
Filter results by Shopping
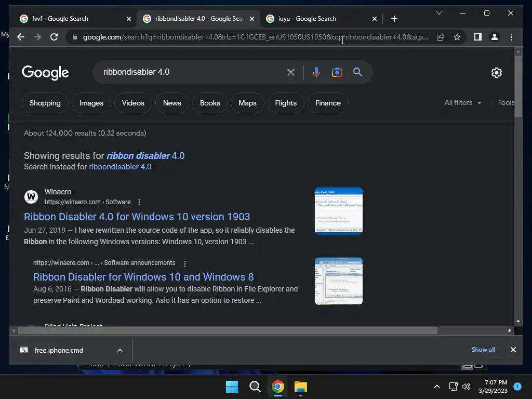(45, 103)
